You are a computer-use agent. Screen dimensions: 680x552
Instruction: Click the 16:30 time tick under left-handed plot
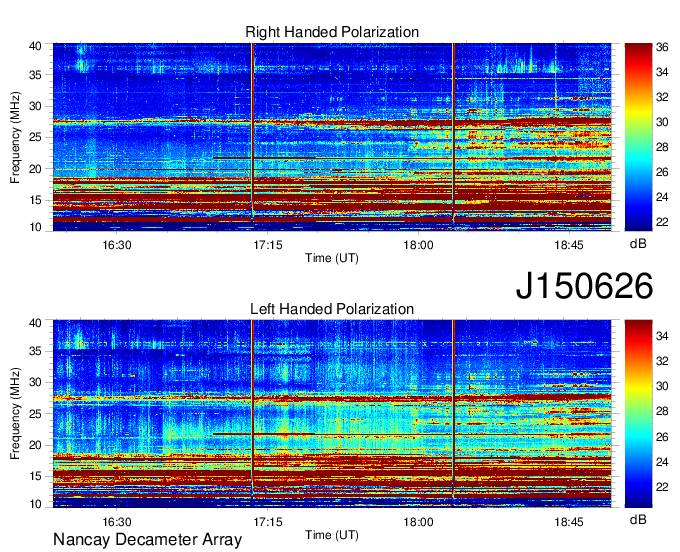point(117,522)
